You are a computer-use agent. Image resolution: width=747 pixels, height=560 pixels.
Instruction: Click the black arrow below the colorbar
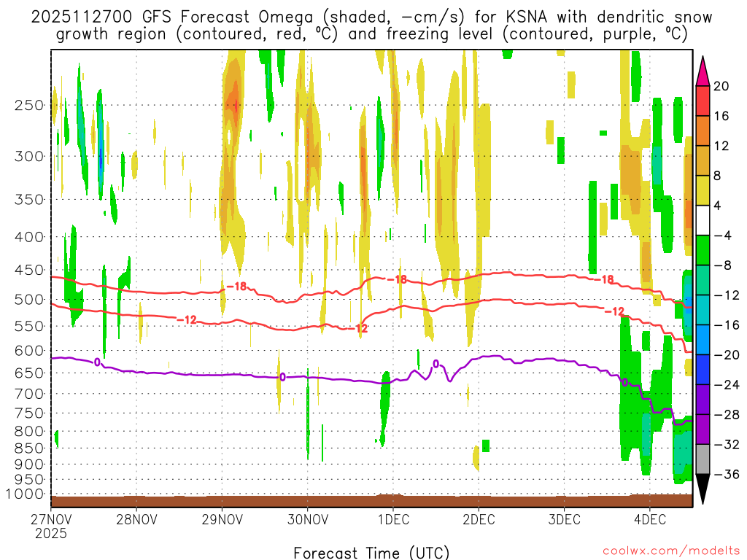tap(703, 489)
